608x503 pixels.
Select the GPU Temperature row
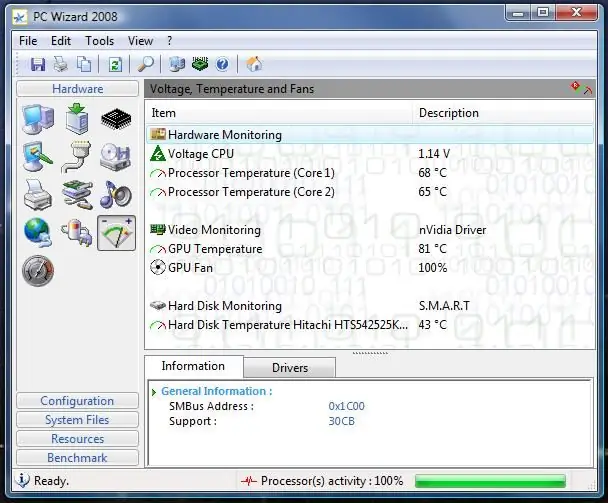pos(370,249)
